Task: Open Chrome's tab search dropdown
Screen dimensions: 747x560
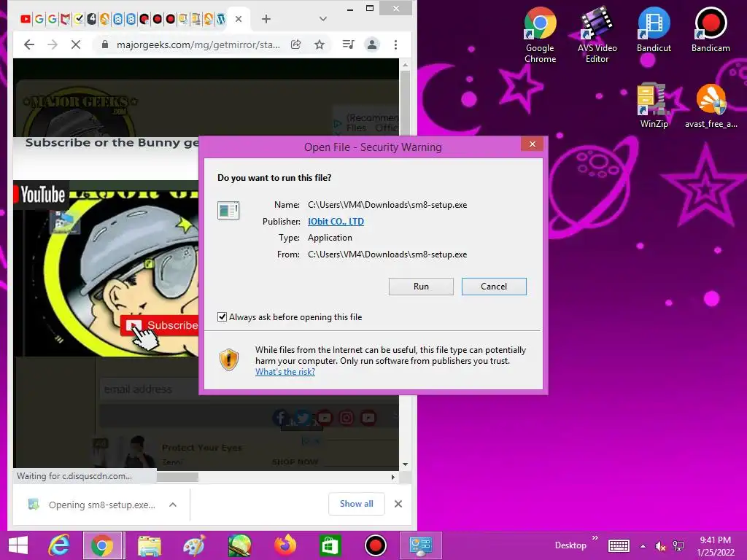Action: pos(322,19)
